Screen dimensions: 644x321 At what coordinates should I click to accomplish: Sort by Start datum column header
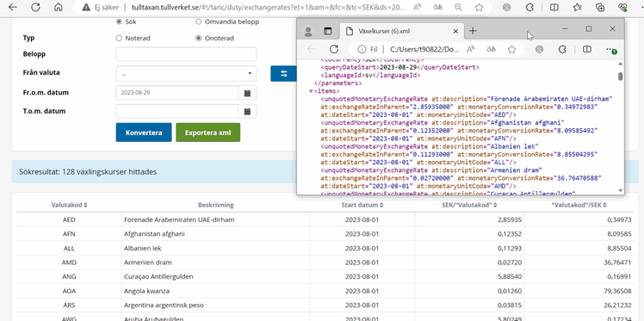coord(362,205)
